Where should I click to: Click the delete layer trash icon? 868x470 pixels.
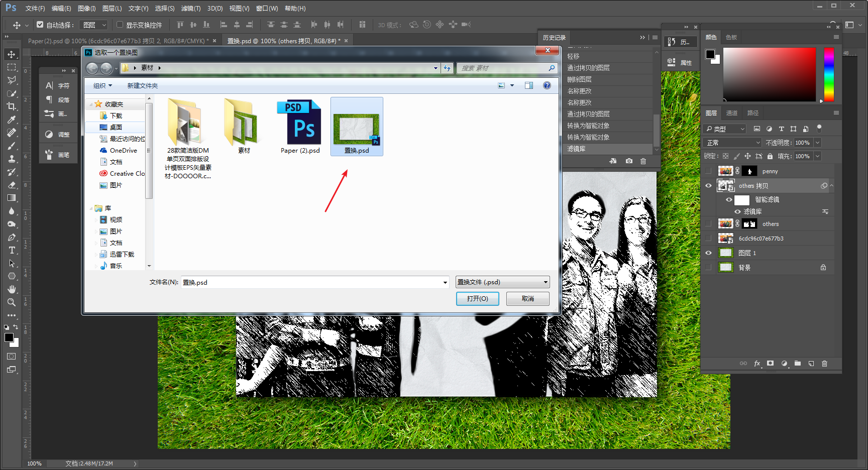pyautogui.click(x=824, y=364)
